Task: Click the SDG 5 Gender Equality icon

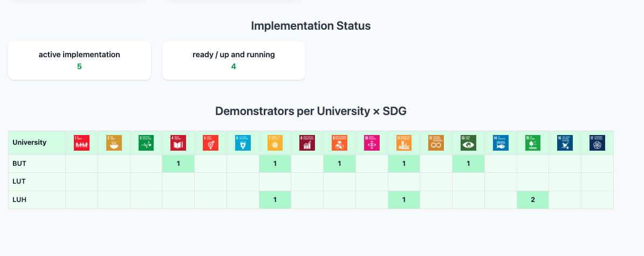Action: [211, 143]
